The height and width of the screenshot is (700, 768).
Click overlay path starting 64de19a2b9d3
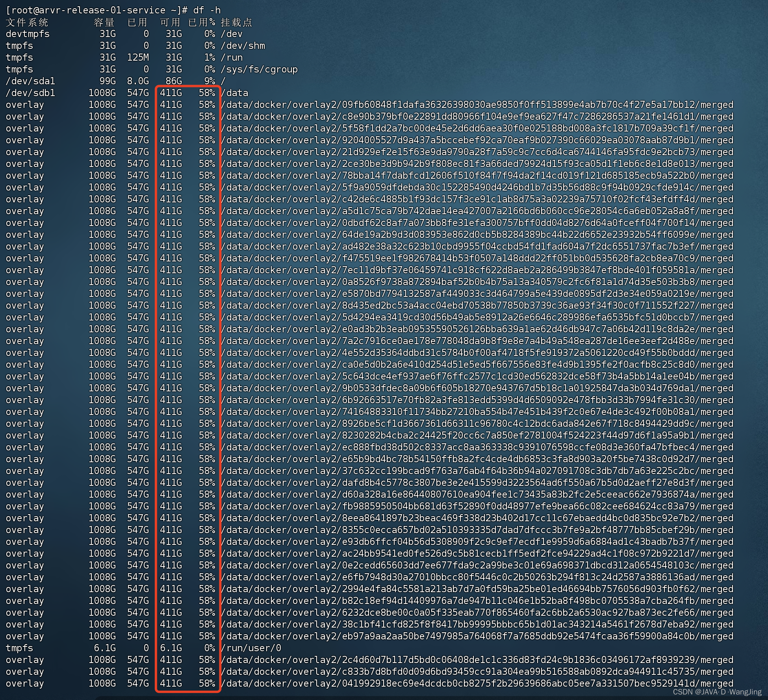point(477,235)
